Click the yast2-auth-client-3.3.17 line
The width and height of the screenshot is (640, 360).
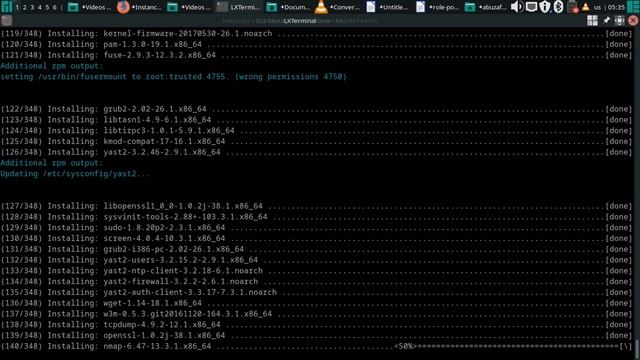(316, 292)
